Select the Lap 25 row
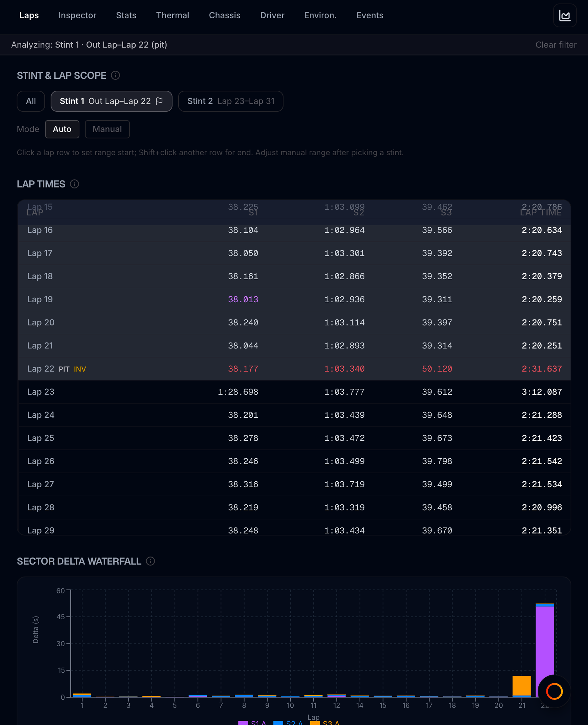This screenshot has width=588, height=725. coord(294,438)
